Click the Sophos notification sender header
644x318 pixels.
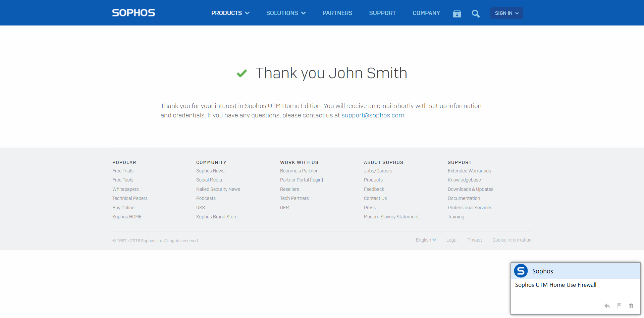coord(576,271)
